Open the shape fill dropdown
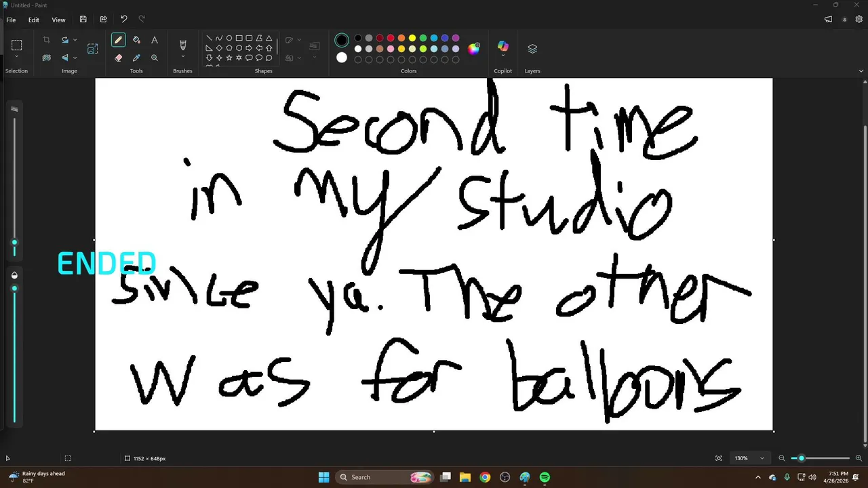 coord(299,58)
